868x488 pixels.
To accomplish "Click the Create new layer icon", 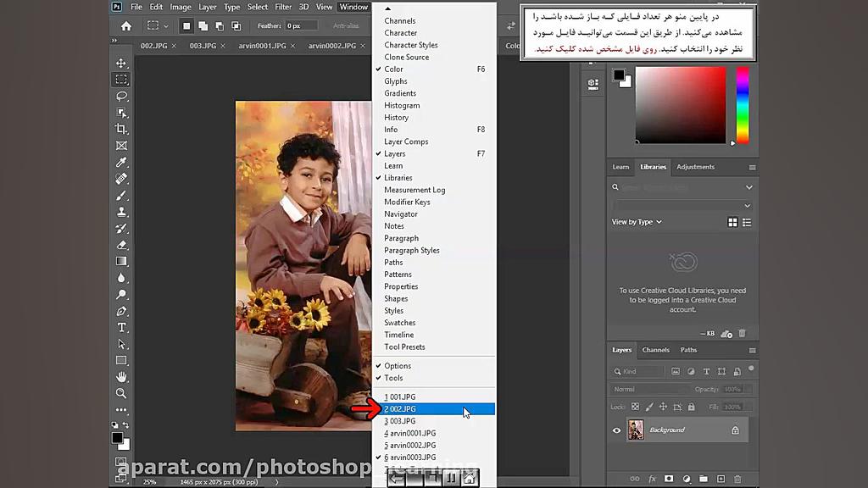I will [720, 479].
